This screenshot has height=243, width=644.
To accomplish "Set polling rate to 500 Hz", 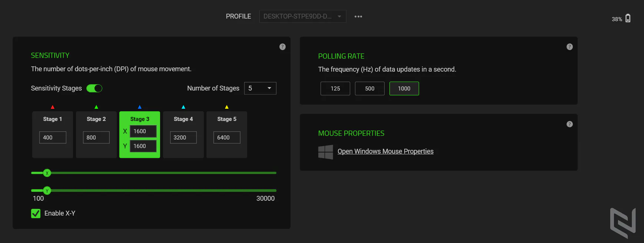I will (x=370, y=89).
